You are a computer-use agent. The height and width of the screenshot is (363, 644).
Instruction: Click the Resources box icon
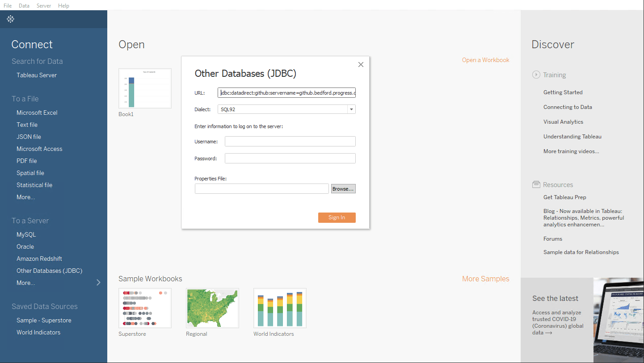pos(536,184)
